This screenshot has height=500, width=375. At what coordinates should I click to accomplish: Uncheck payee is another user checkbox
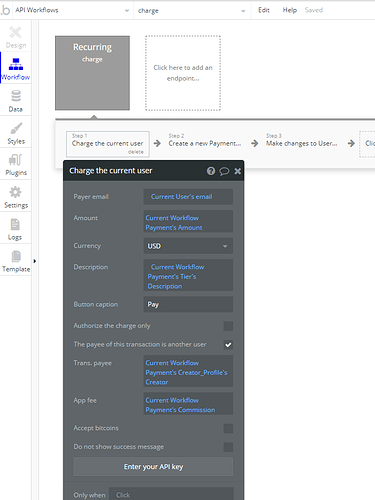[228, 345]
